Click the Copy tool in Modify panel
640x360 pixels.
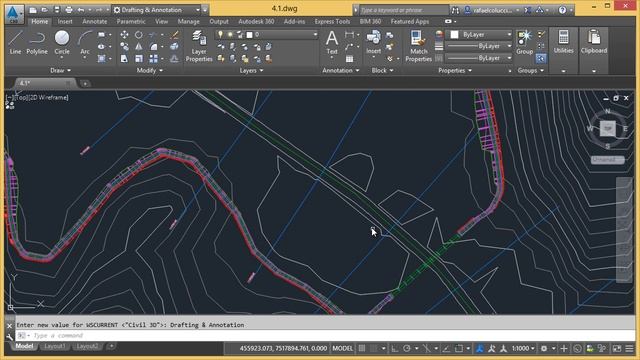tap(124, 47)
